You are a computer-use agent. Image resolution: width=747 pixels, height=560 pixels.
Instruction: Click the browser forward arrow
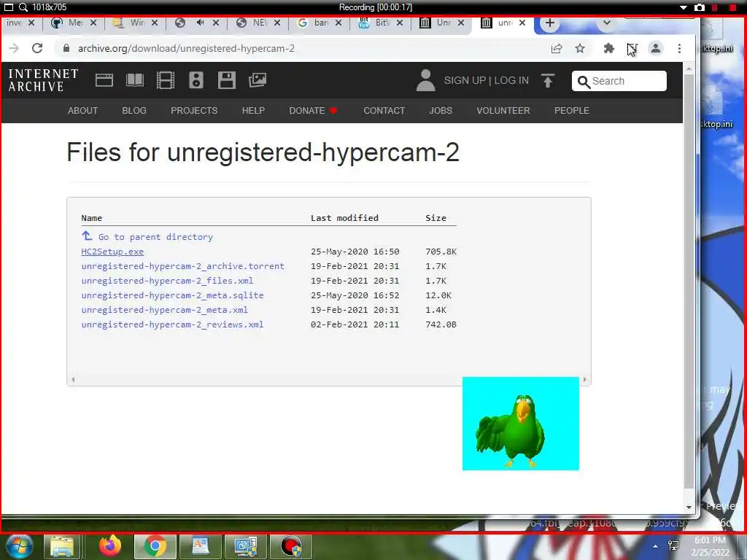pyautogui.click(x=14, y=48)
